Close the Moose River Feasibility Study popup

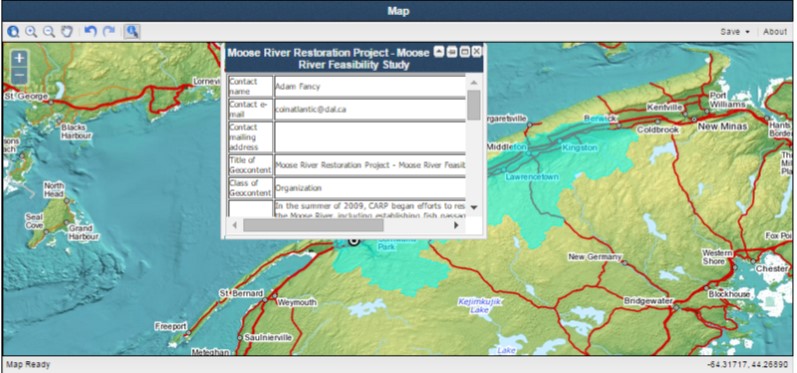(x=477, y=52)
